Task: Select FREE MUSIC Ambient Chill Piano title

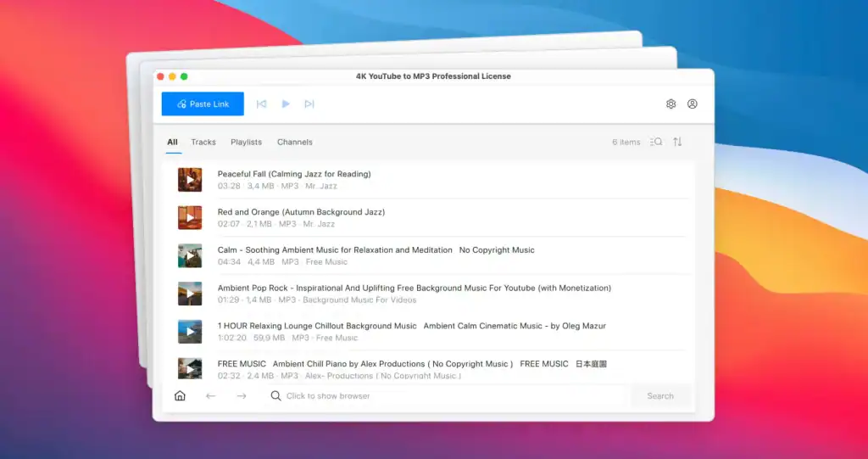Action: point(413,364)
